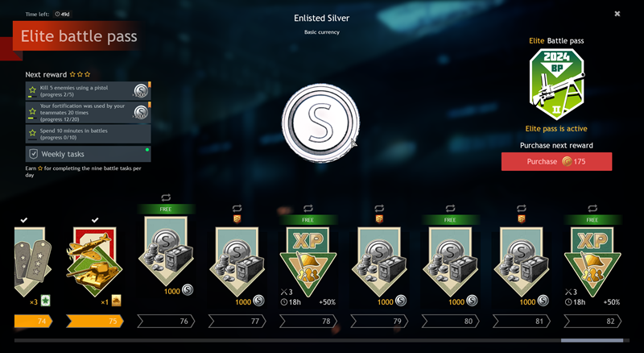
Task: Click the silver reward for level 81
Action: point(521,262)
